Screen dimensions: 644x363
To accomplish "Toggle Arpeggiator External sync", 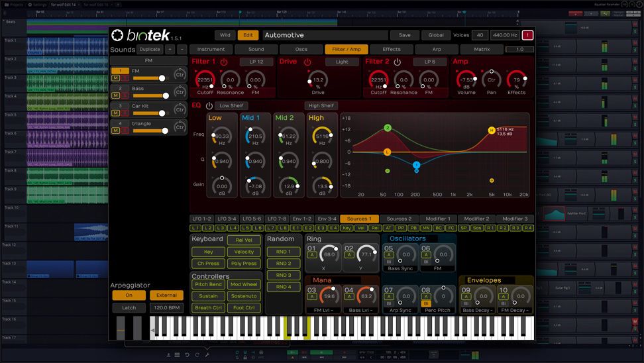I will coord(166,295).
